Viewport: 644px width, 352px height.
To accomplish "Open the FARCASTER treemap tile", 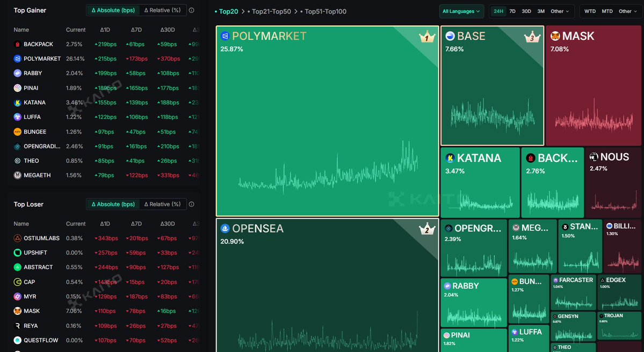I will pyautogui.click(x=573, y=292).
